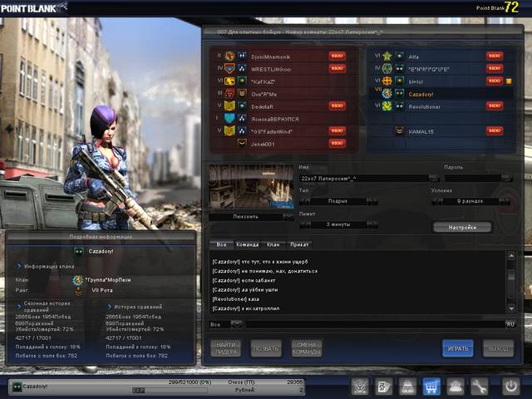Open the mission cards icon
532x399 pixels.
(384, 387)
